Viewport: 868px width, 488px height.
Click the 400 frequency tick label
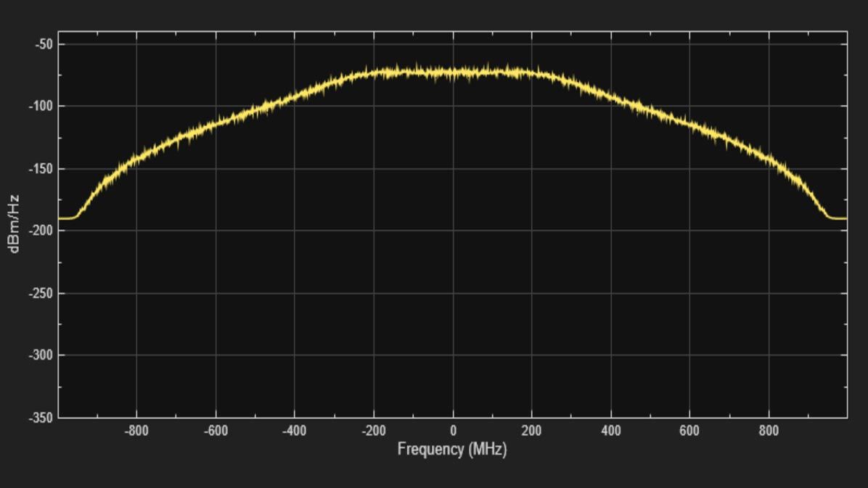point(610,431)
